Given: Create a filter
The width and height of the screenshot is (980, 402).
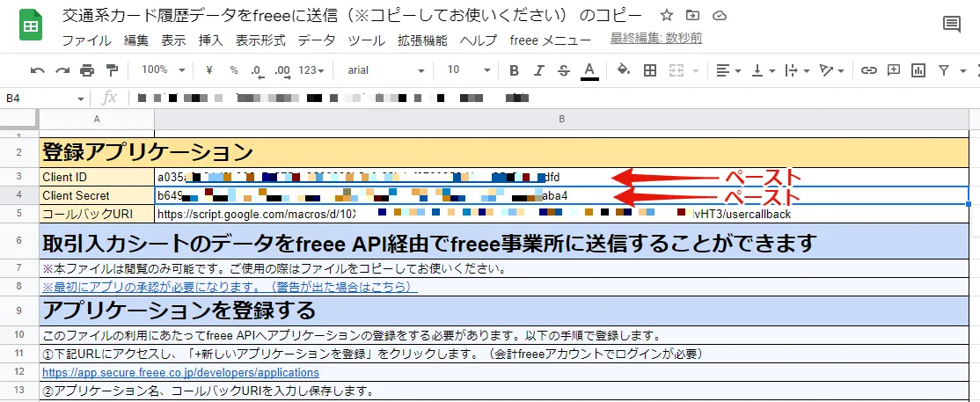Looking at the screenshot, I should 944,70.
